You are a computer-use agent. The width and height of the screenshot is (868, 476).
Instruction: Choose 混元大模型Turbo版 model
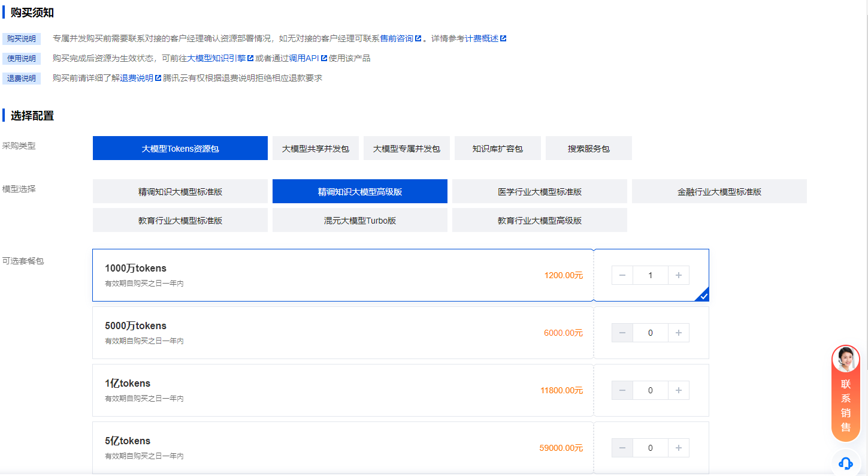(x=360, y=220)
